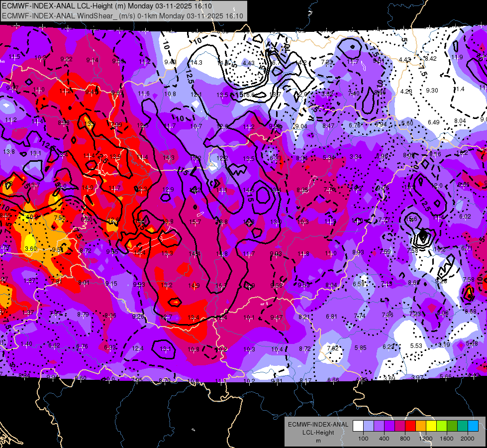Click the wind shear value 9.26

point(138,317)
